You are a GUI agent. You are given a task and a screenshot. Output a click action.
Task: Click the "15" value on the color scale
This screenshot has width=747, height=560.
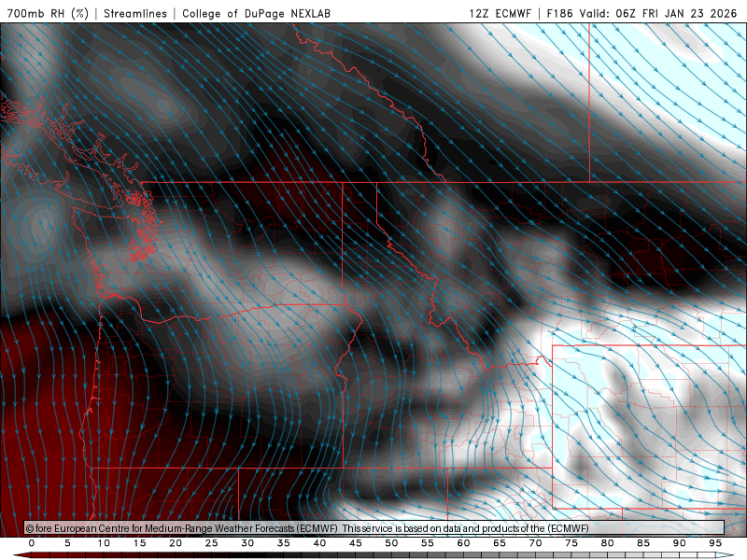pos(139,543)
